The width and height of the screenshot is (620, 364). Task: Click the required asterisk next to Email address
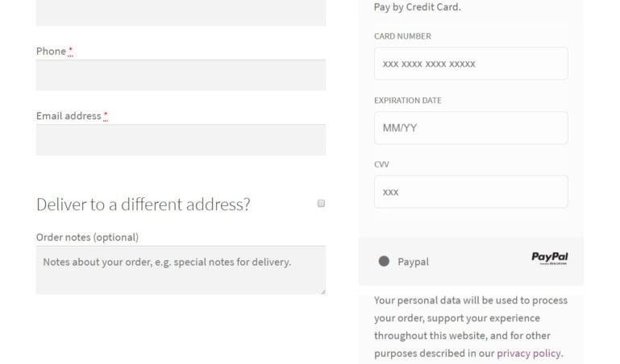106,116
